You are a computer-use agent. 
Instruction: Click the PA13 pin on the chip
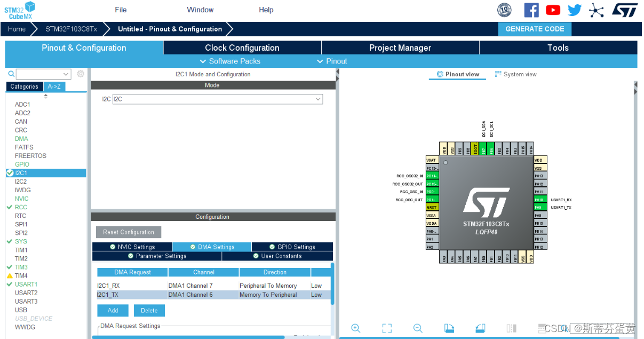tap(540, 176)
